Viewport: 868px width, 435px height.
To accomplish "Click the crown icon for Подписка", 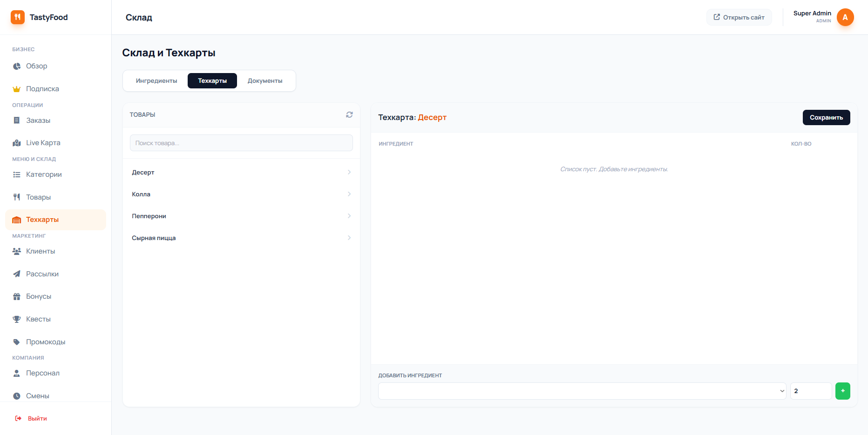I will pos(17,89).
